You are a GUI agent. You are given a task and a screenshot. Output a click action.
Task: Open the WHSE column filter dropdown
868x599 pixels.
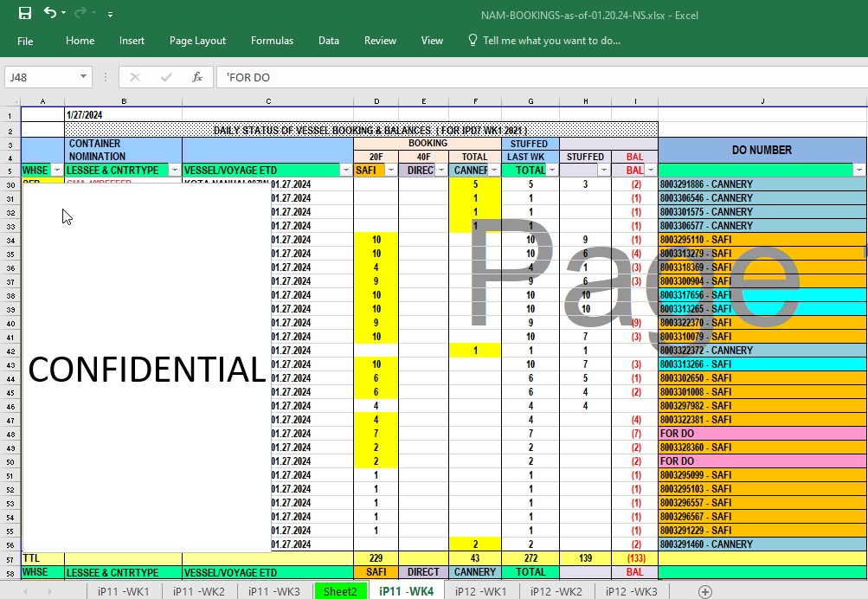(57, 170)
